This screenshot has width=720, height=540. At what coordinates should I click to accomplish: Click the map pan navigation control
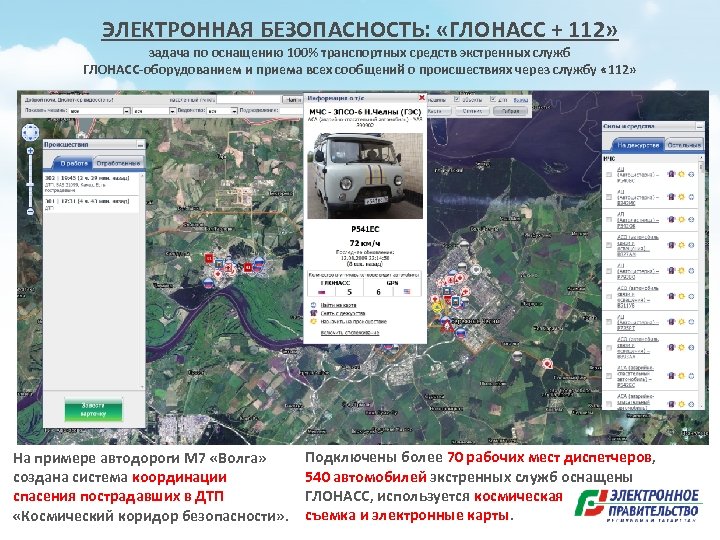tap(30, 133)
